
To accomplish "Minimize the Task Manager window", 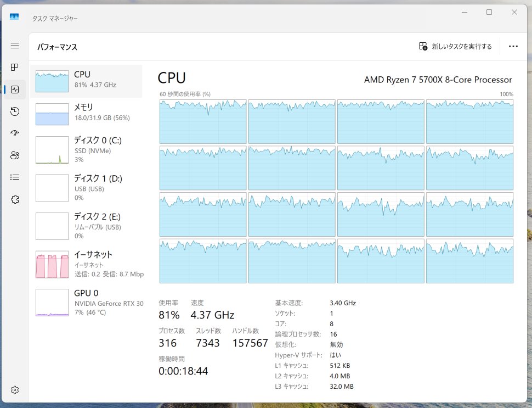I will pos(465,12).
